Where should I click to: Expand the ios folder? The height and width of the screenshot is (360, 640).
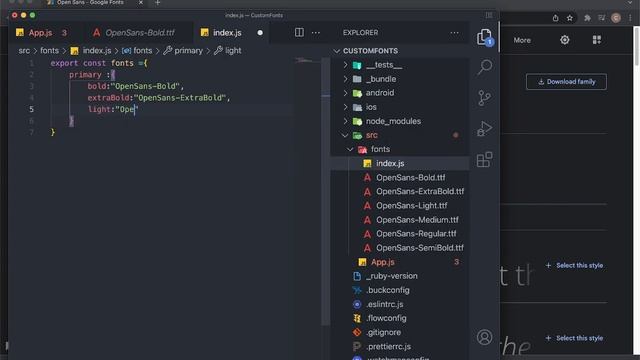click(x=371, y=107)
